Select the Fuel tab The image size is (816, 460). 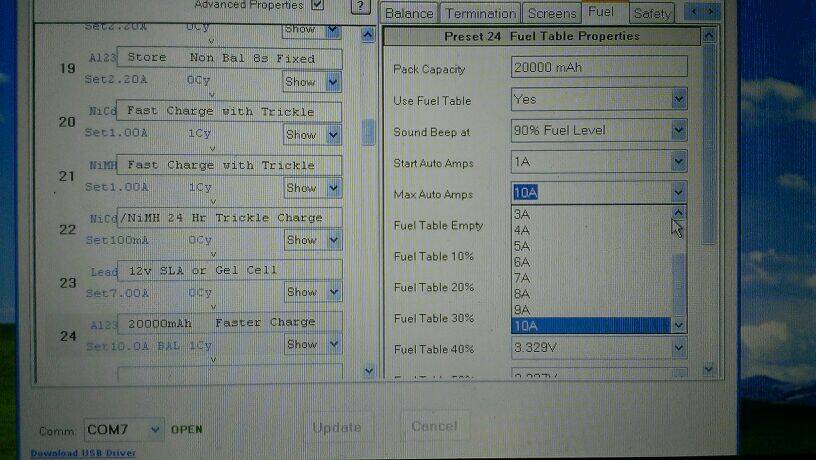coord(601,11)
